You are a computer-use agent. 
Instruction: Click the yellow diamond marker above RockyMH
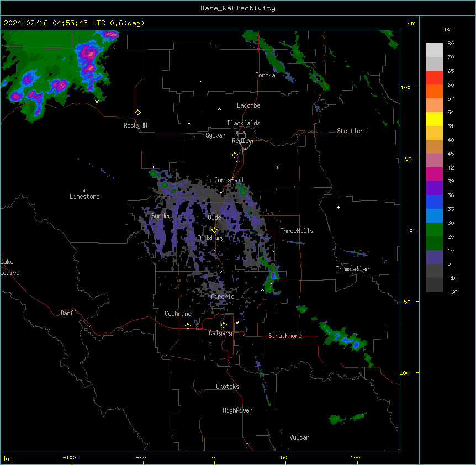pyautogui.click(x=137, y=113)
